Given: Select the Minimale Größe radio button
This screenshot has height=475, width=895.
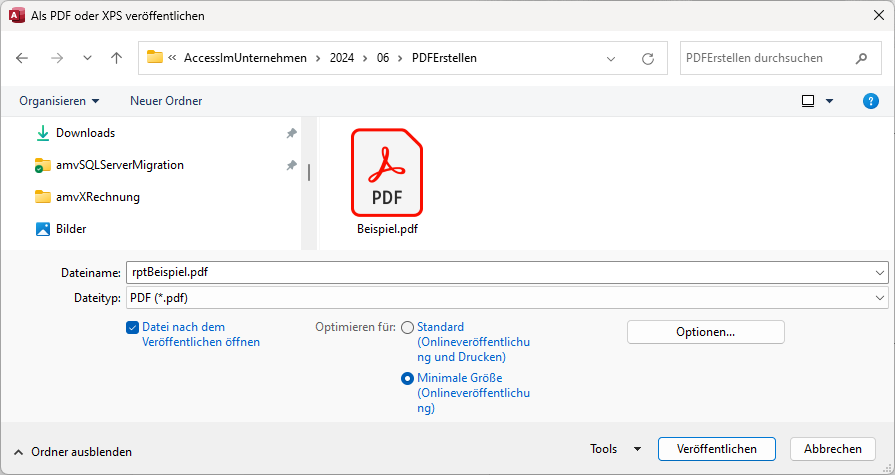Looking at the screenshot, I should pos(407,379).
